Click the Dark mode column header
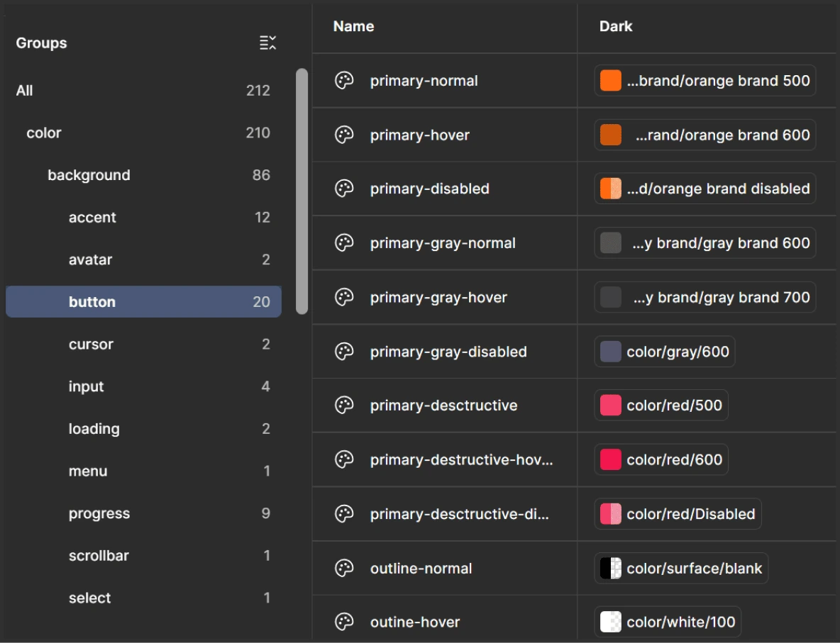 point(616,26)
